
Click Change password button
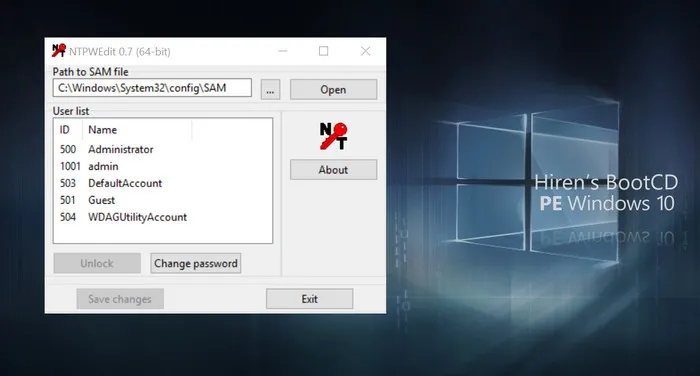(x=196, y=263)
